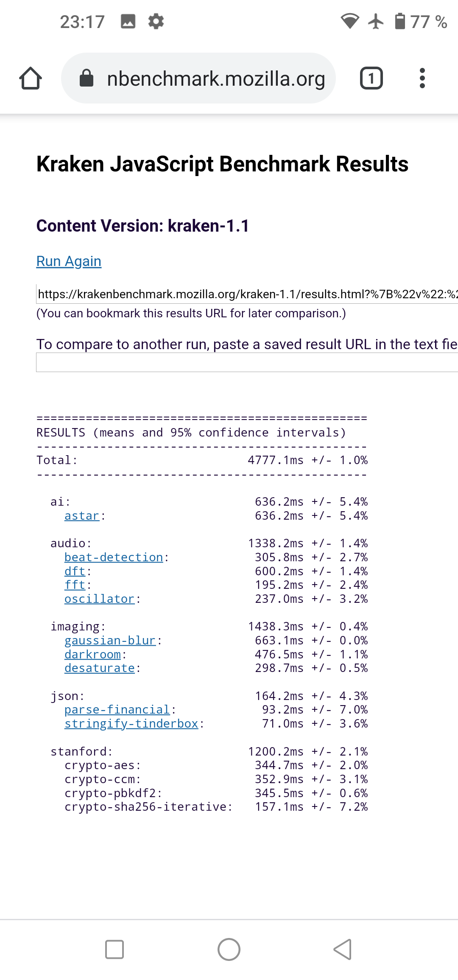The width and height of the screenshot is (458, 980).
Task: Open the beat-detection test link
Action: (114, 557)
